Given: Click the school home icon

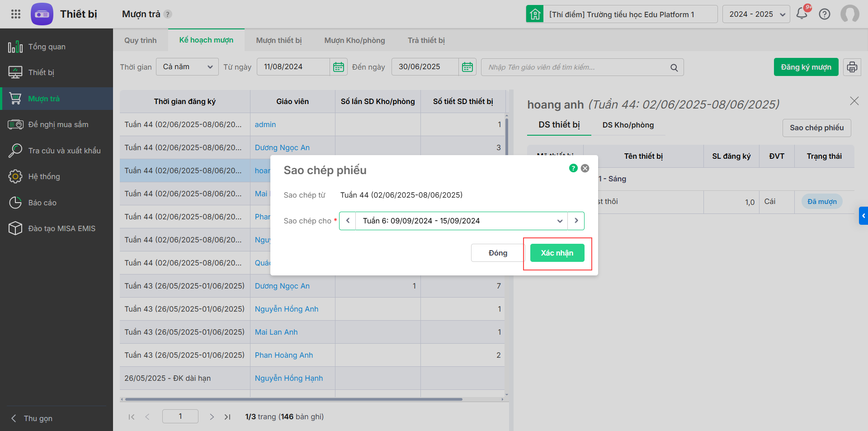Looking at the screenshot, I should click(535, 14).
